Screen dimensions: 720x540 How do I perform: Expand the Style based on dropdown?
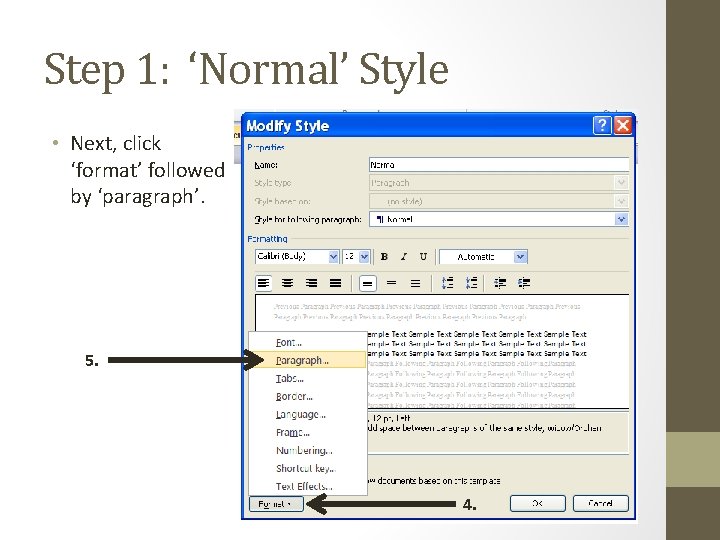click(x=621, y=201)
